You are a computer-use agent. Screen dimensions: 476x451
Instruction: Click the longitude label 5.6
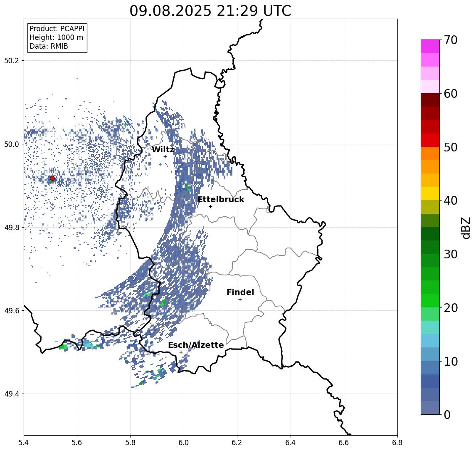pyautogui.click(x=77, y=443)
